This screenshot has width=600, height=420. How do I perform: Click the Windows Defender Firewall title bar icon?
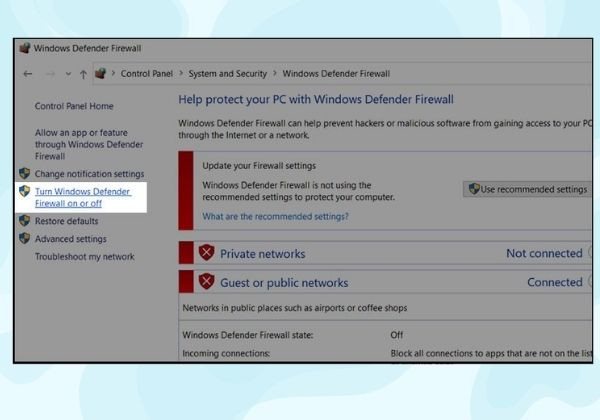[25, 48]
